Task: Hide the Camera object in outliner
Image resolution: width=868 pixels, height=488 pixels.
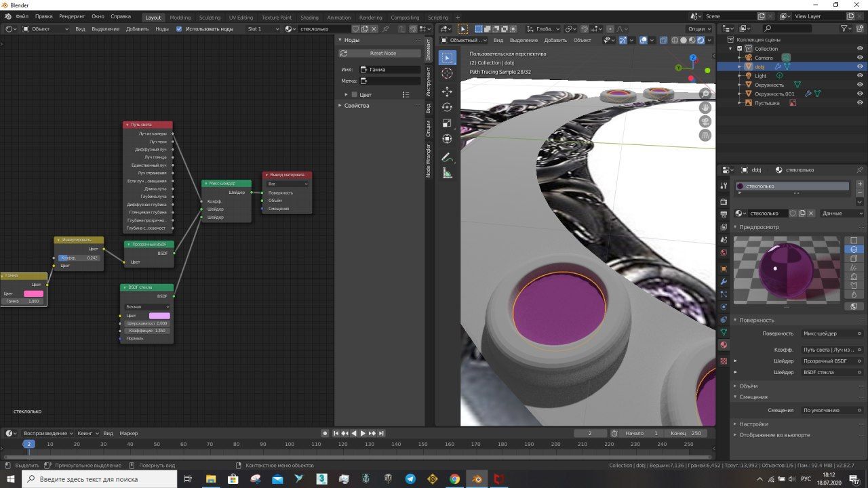Action: click(860, 58)
